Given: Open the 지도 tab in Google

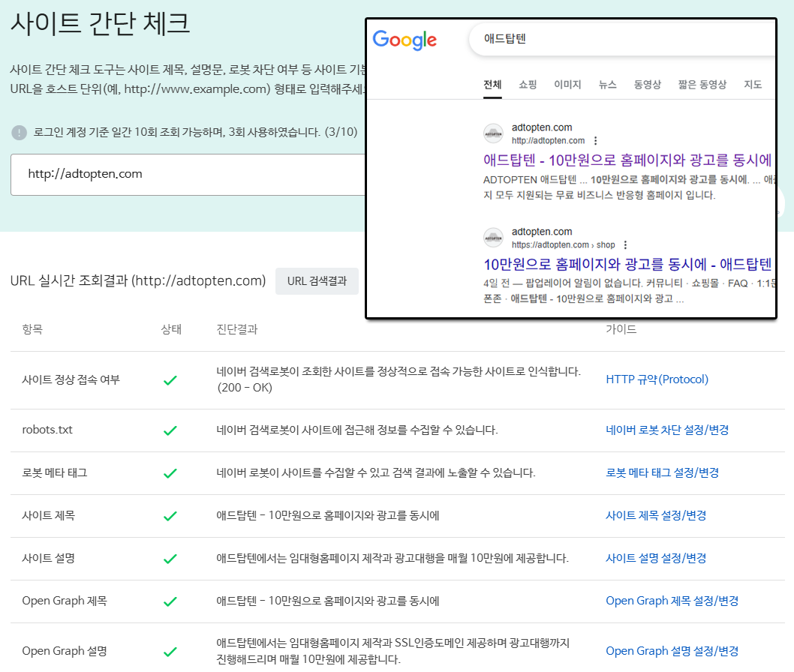Looking at the screenshot, I should coord(753,85).
